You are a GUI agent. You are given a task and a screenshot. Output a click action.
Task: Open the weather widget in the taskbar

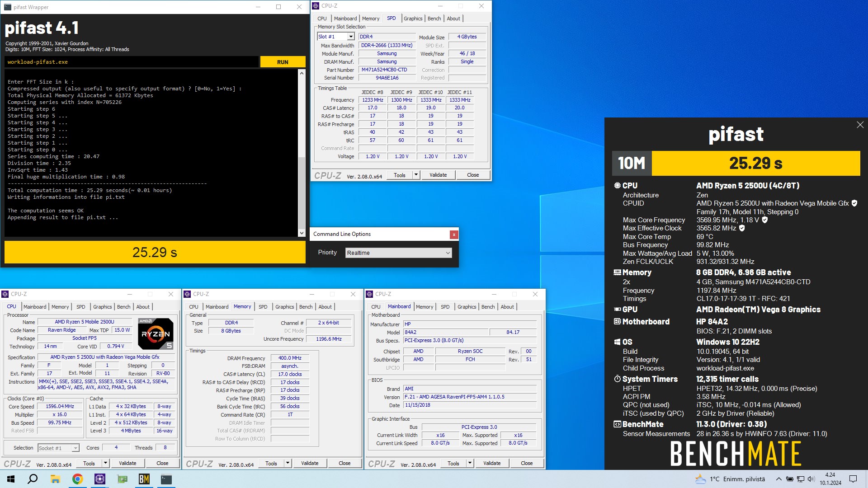pos(730,479)
